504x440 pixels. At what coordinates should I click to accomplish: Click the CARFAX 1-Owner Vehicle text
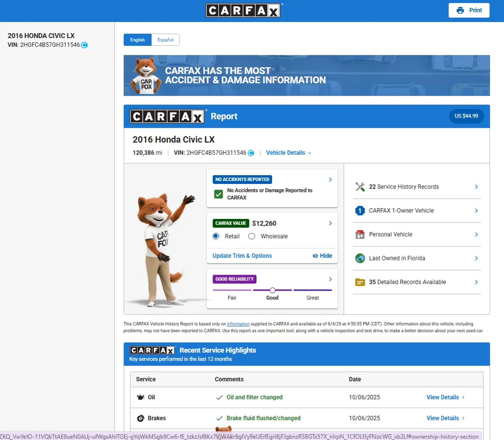[401, 211]
